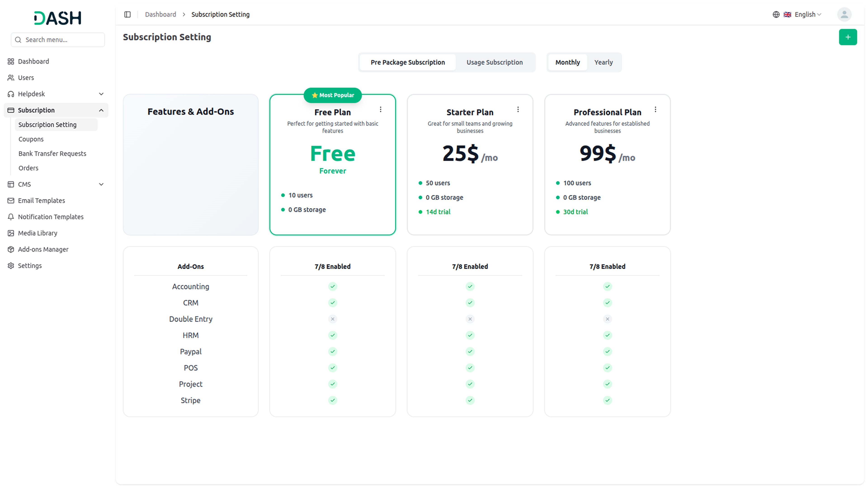Click the globe language icon
868x488 pixels.
point(776,14)
